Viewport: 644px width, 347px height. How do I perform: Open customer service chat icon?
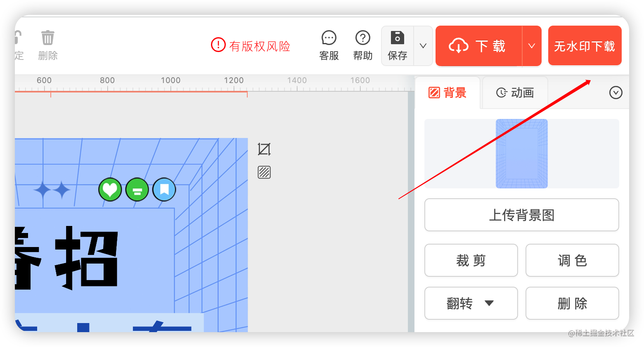click(329, 38)
